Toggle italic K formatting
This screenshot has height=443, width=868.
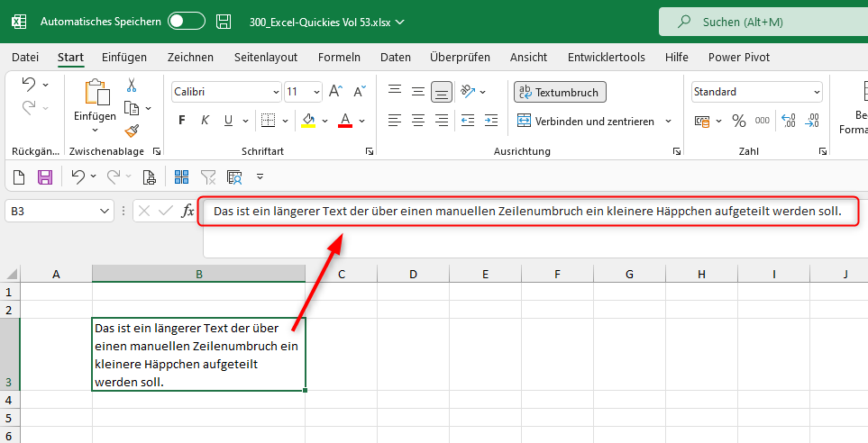tap(205, 121)
